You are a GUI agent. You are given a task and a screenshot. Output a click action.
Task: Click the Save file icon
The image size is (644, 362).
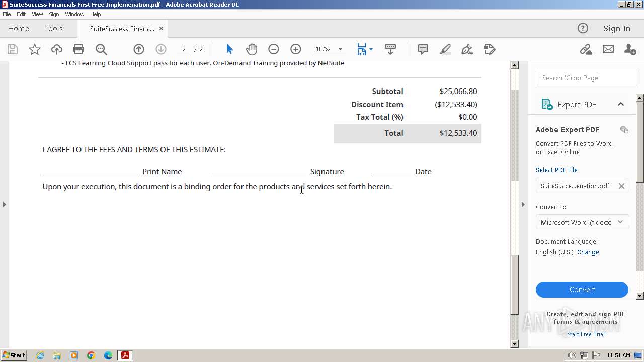tap(13, 49)
